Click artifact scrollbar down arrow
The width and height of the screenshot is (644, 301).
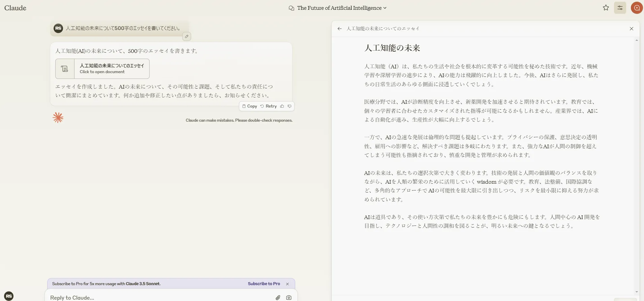pos(637,292)
